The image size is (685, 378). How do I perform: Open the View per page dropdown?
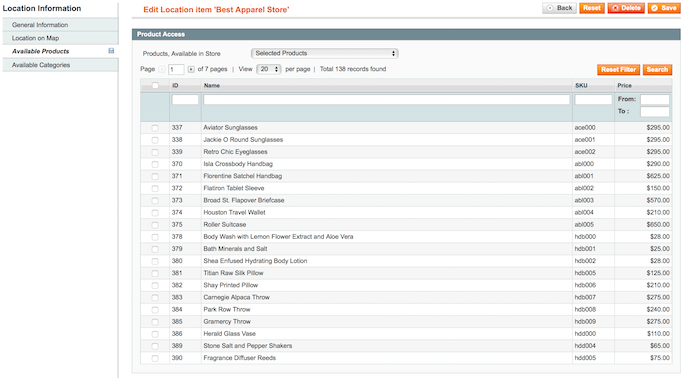(x=269, y=69)
